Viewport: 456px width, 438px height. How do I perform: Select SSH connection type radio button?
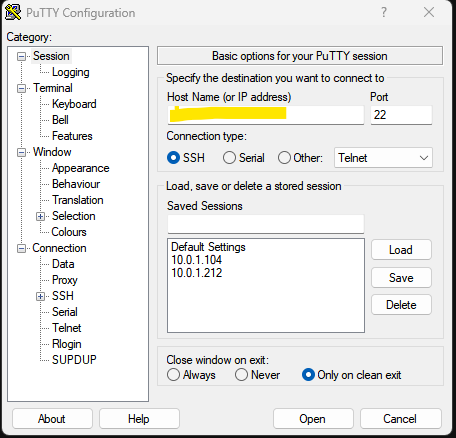[173, 158]
